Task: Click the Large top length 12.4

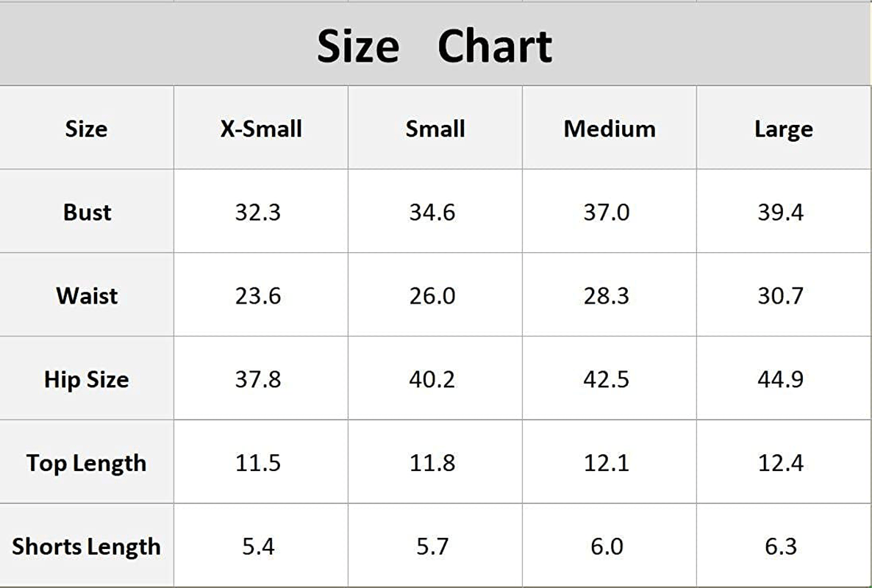Action: (781, 463)
